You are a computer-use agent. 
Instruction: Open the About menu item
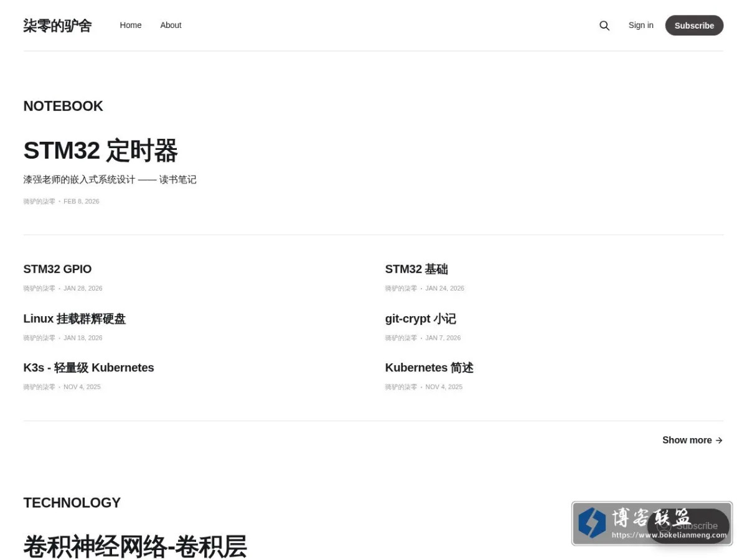coord(171,26)
